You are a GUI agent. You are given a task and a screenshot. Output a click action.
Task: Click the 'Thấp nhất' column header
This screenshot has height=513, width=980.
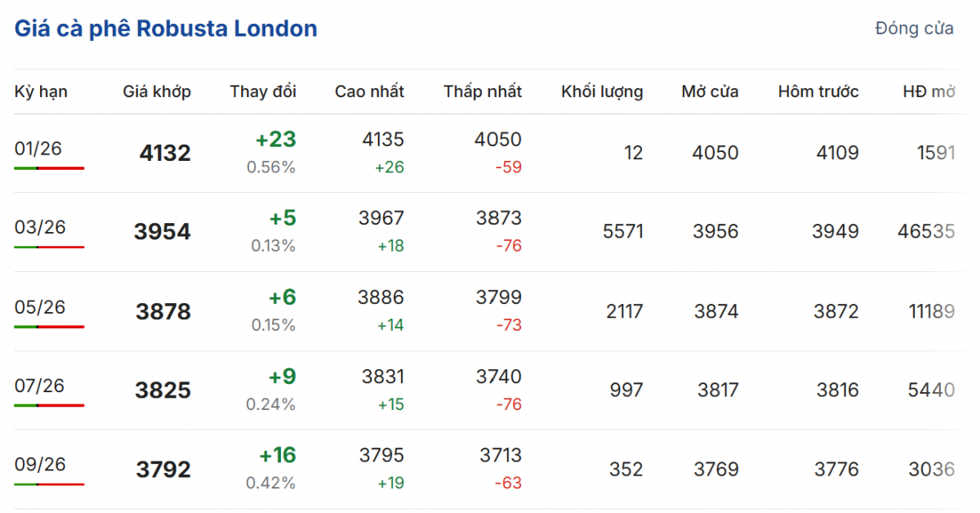[x=483, y=91]
